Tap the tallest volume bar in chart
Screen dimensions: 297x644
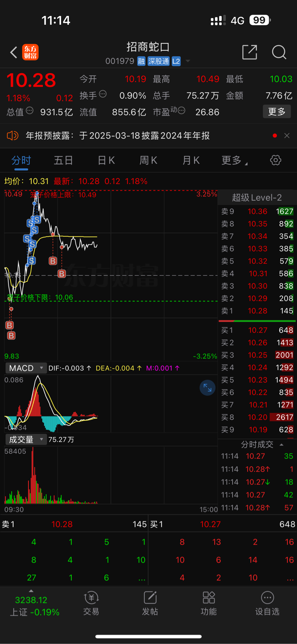tap(32, 475)
